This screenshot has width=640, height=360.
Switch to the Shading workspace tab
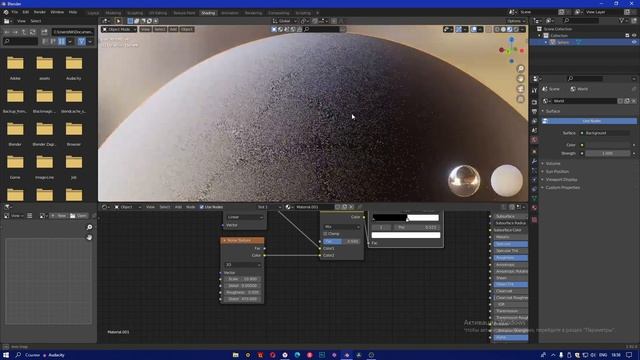208,13
